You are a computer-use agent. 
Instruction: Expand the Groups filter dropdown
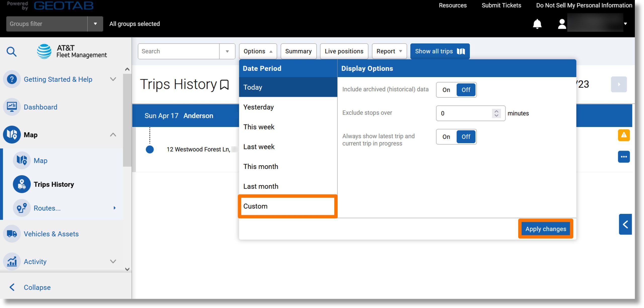(x=95, y=23)
